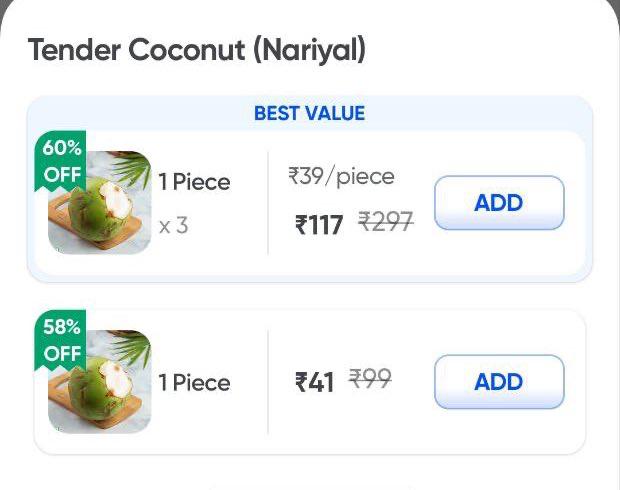Viewport: 620px width, 490px height.
Task: Tap the Tender Coconut (Nariyal) title
Action: (x=197, y=50)
